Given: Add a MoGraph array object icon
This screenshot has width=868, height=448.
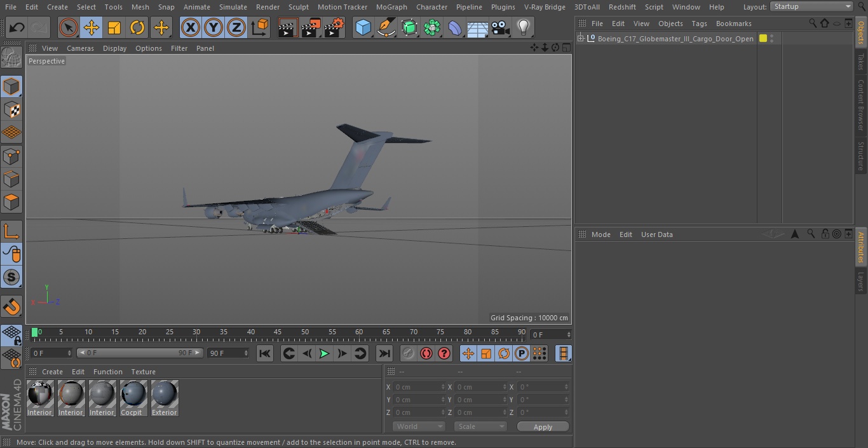Looking at the screenshot, I should [432, 27].
